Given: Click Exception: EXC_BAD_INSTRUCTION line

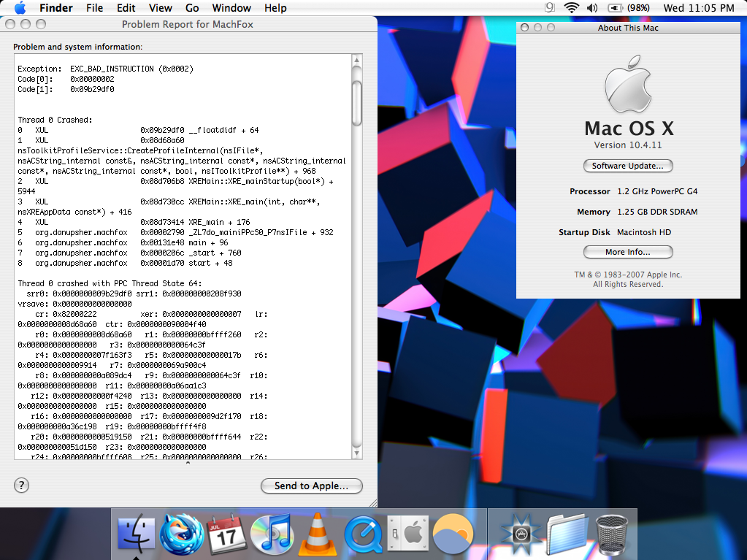Looking at the screenshot, I should (105, 69).
